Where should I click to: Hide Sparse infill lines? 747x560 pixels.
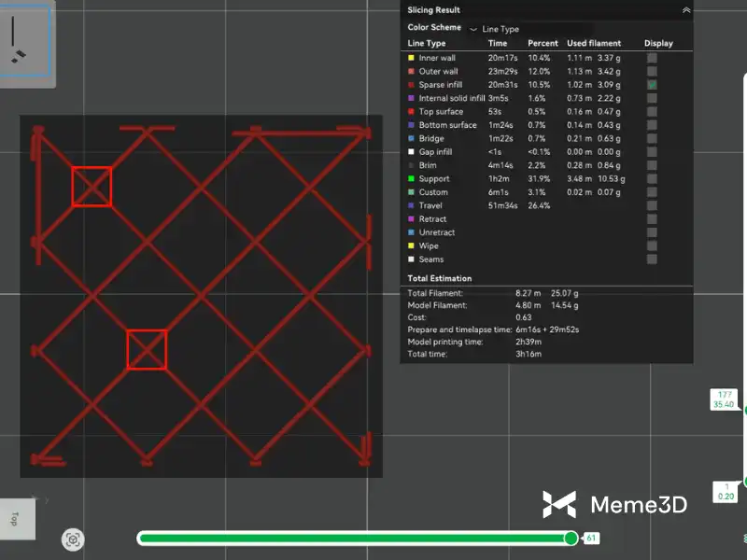(652, 85)
